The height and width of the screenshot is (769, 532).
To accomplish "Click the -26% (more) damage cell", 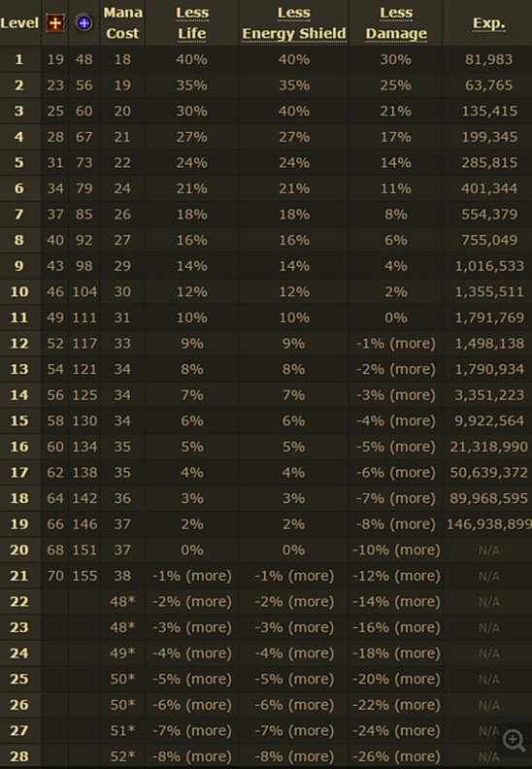I will pyautogui.click(x=396, y=756).
